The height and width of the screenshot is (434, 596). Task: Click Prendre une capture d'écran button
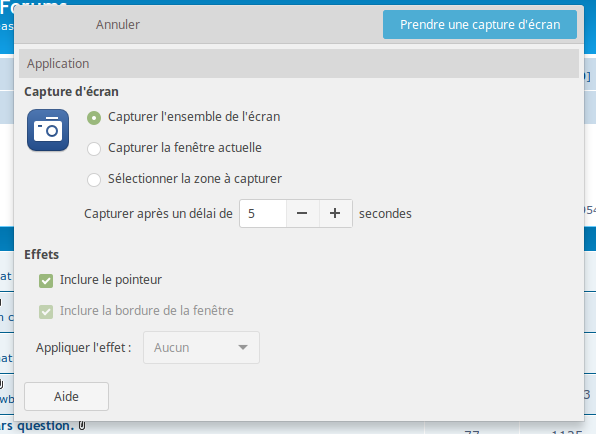coord(480,24)
